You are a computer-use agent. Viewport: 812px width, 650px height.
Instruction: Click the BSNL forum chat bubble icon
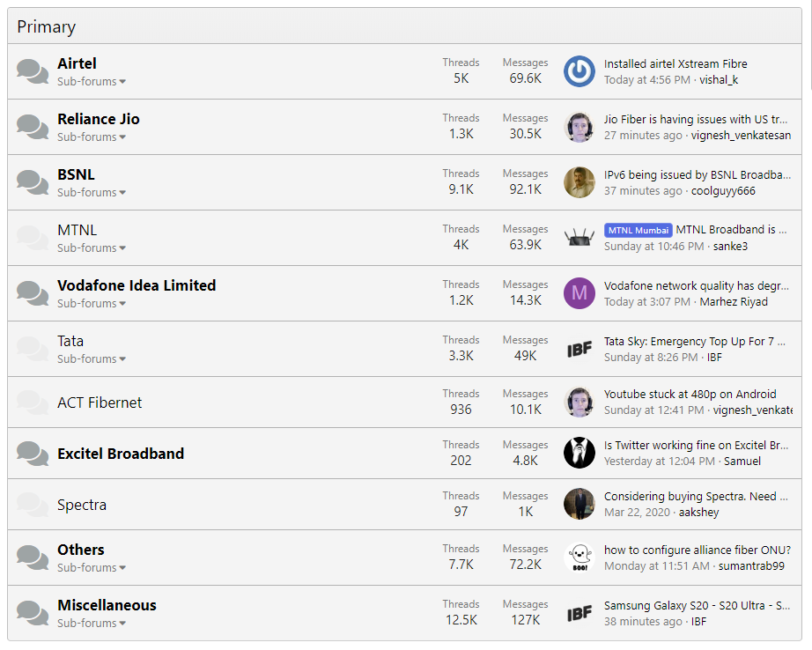(33, 182)
